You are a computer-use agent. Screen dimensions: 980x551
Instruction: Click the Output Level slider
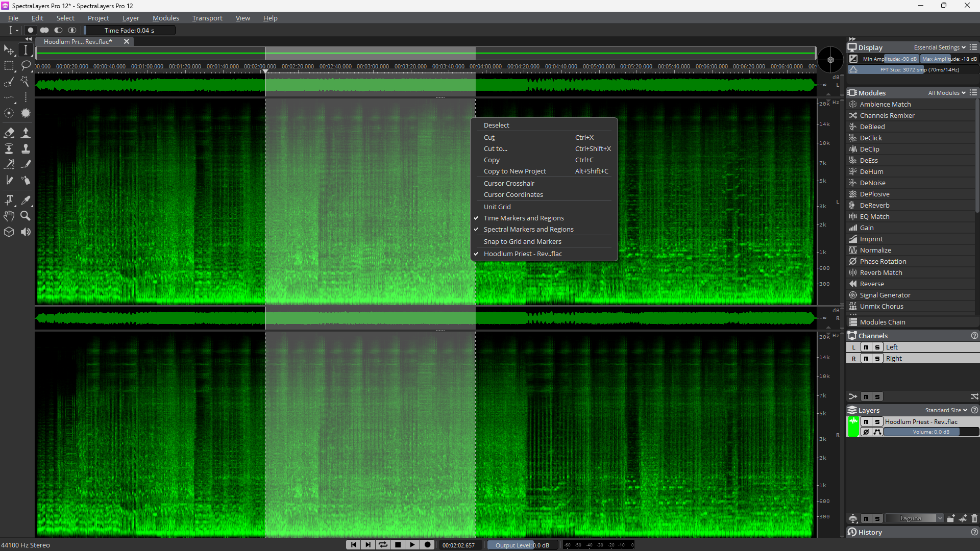click(x=522, y=545)
